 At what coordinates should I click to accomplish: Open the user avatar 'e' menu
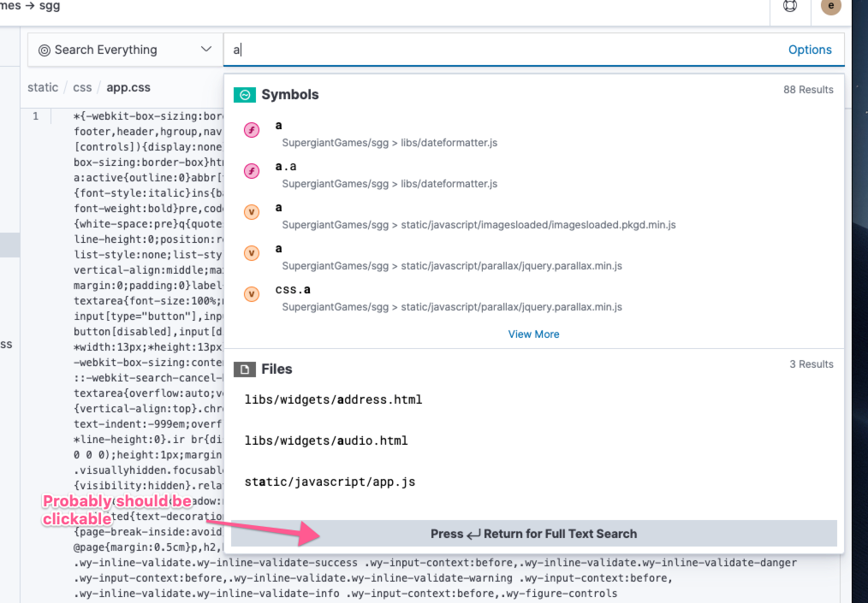click(x=831, y=6)
